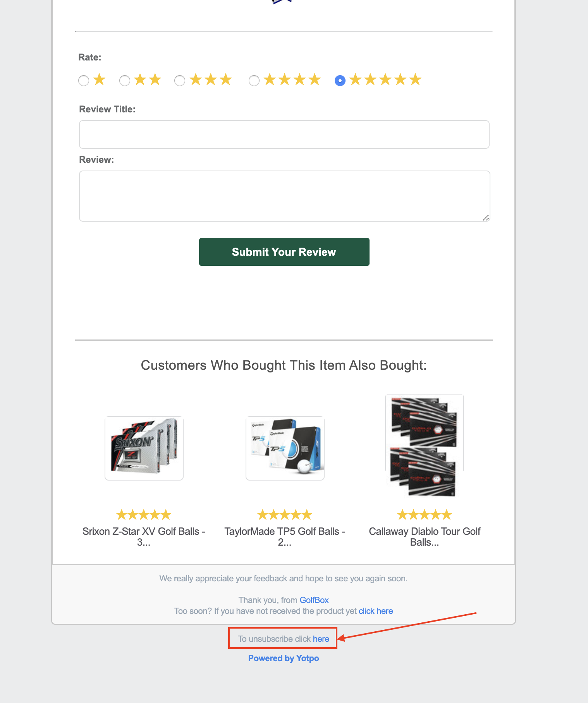Click the Callaway Diablo Tour Golf Balls title
588x703 pixels.
point(425,537)
